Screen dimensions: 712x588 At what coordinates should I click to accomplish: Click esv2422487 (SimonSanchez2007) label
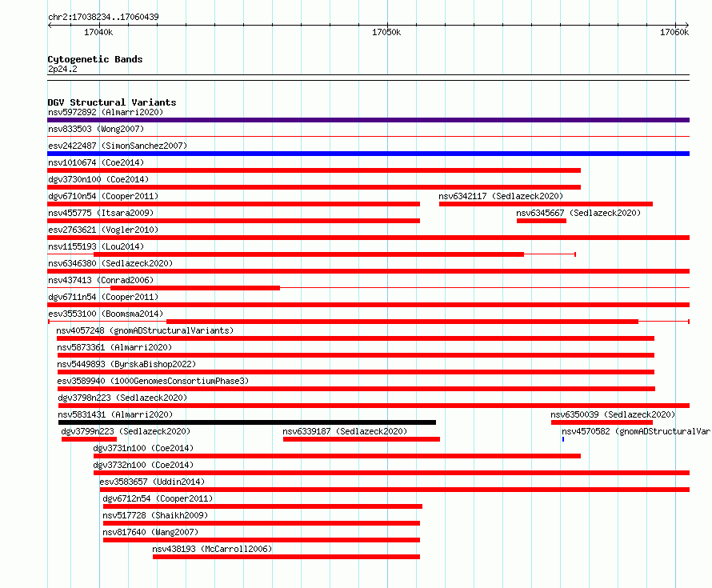pyautogui.click(x=118, y=146)
